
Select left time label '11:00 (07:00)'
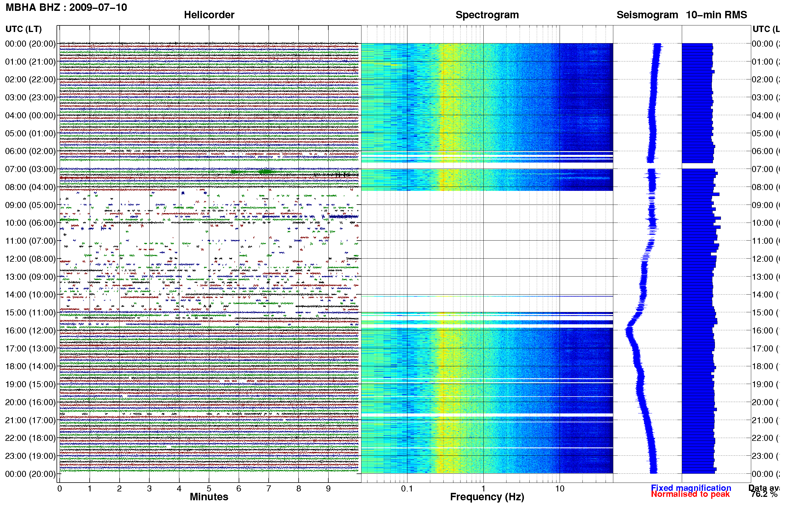point(30,241)
